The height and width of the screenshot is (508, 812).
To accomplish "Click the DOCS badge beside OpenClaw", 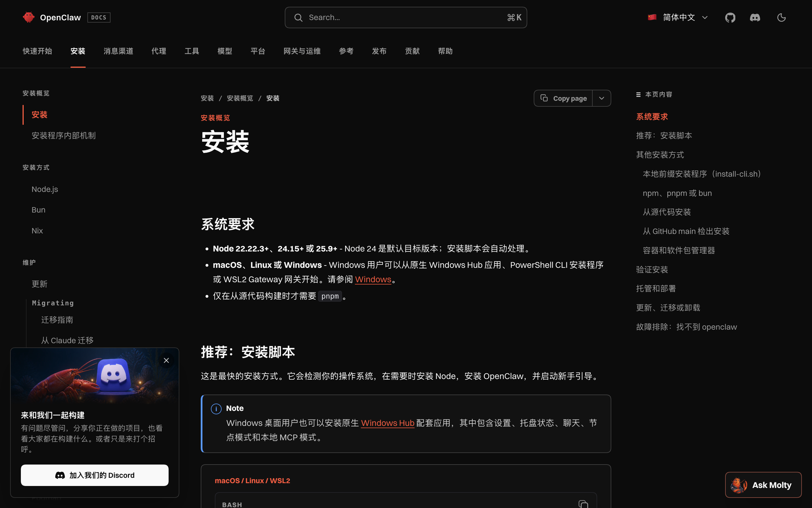I will [x=99, y=17].
